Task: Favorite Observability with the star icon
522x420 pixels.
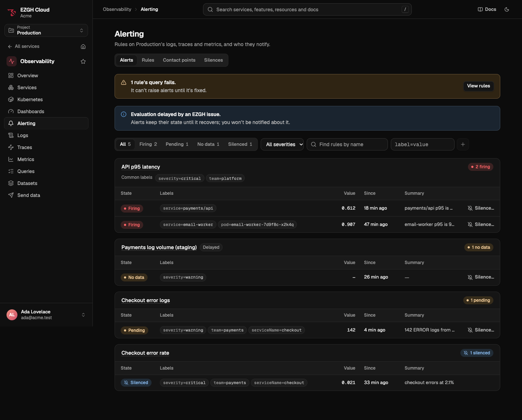Action: pos(83,62)
